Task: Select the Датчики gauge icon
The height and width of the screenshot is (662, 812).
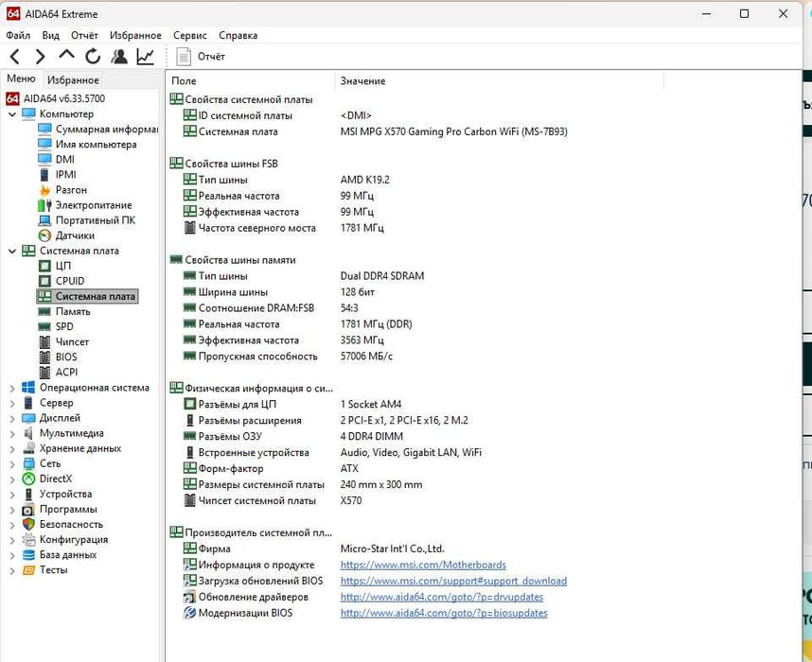Action: pos(44,235)
